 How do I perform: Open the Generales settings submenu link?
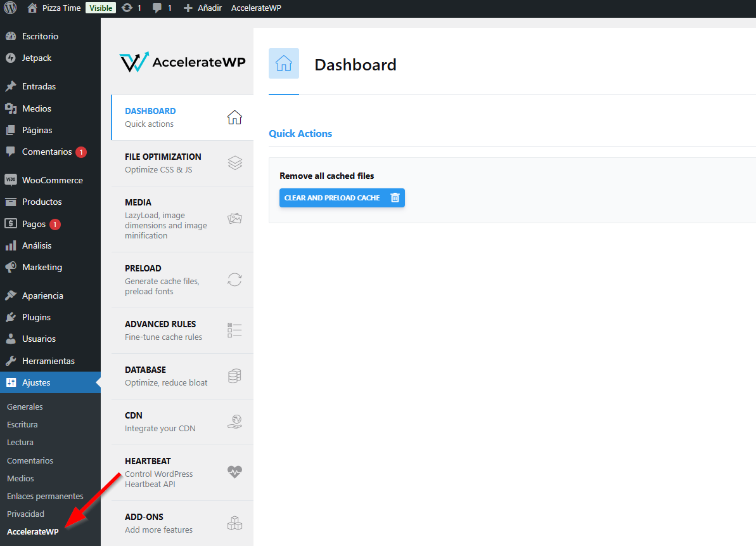pyautogui.click(x=25, y=406)
